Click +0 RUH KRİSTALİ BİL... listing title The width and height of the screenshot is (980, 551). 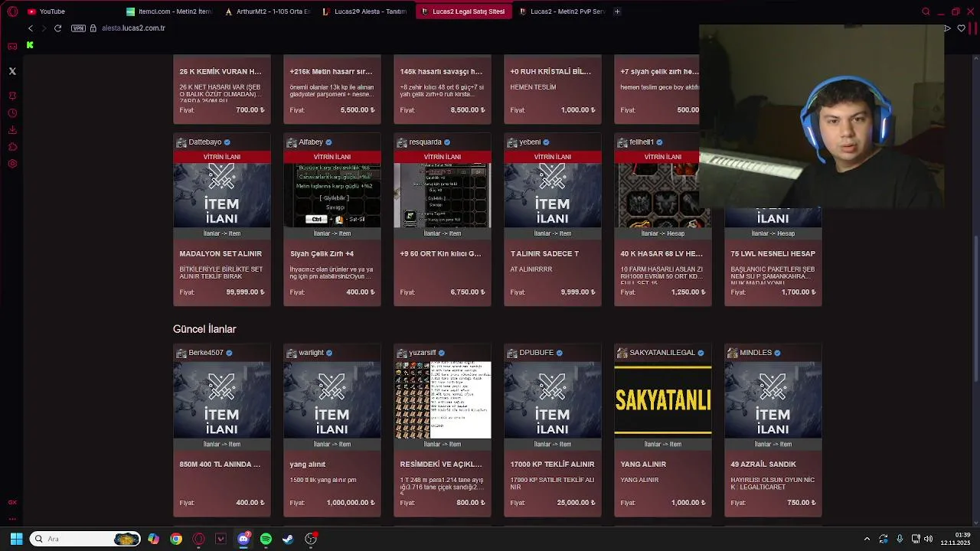pyautogui.click(x=550, y=72)
